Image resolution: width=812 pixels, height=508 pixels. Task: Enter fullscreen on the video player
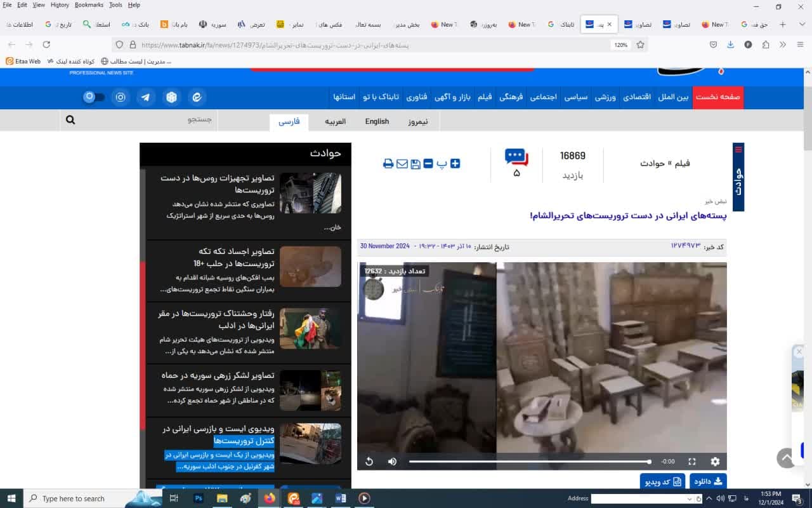point(692,462)
